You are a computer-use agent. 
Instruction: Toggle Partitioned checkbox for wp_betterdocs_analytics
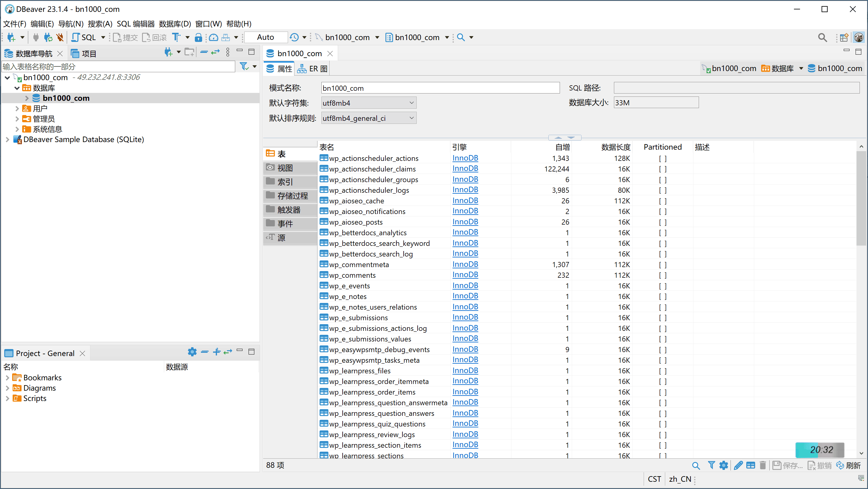coord(663,233)
